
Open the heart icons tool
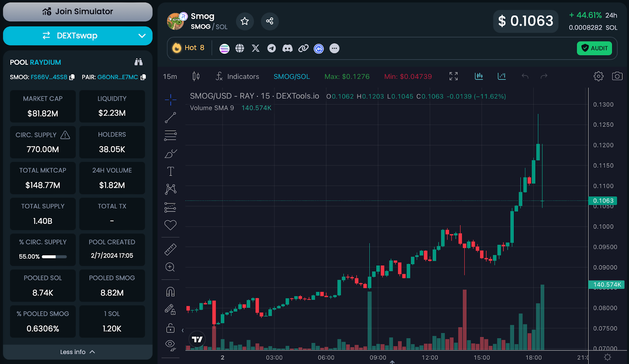pyautogui.click(x=171, y=225)
